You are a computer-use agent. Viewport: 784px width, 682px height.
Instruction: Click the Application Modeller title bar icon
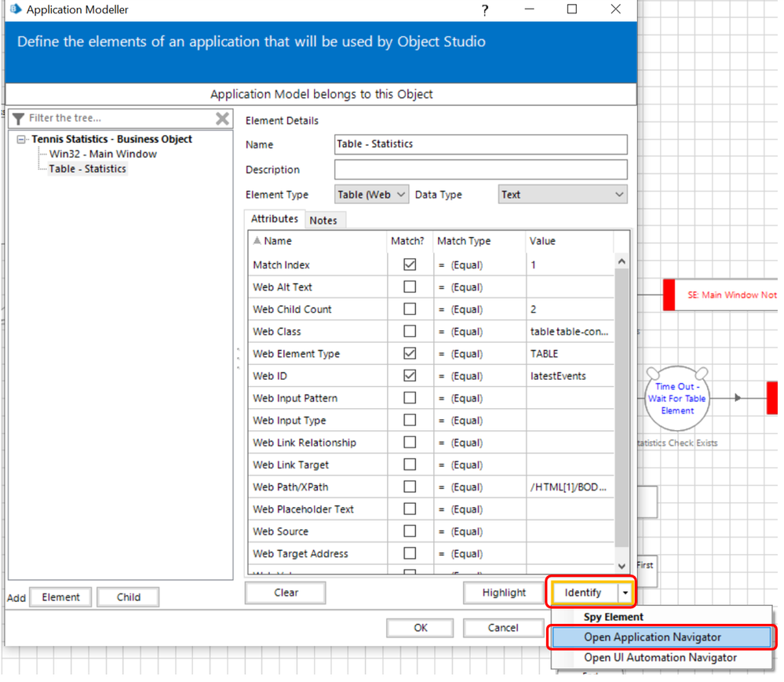[x=13, y=10]
